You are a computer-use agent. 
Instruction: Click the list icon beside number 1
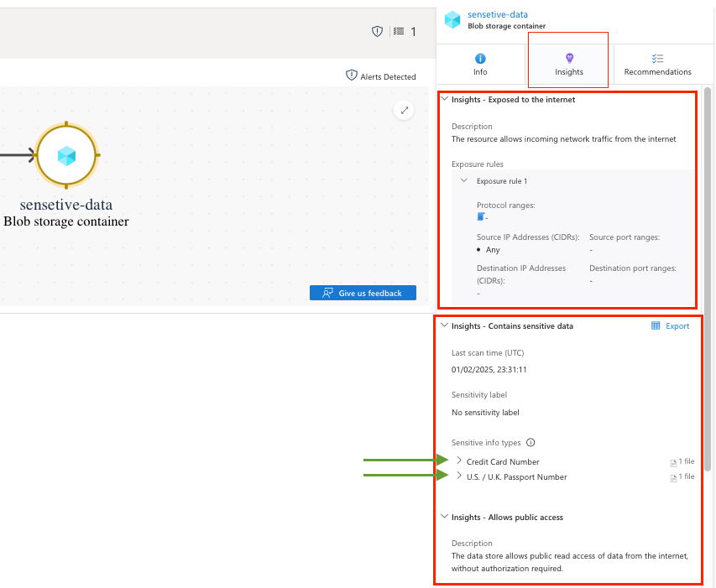(399, 32)
